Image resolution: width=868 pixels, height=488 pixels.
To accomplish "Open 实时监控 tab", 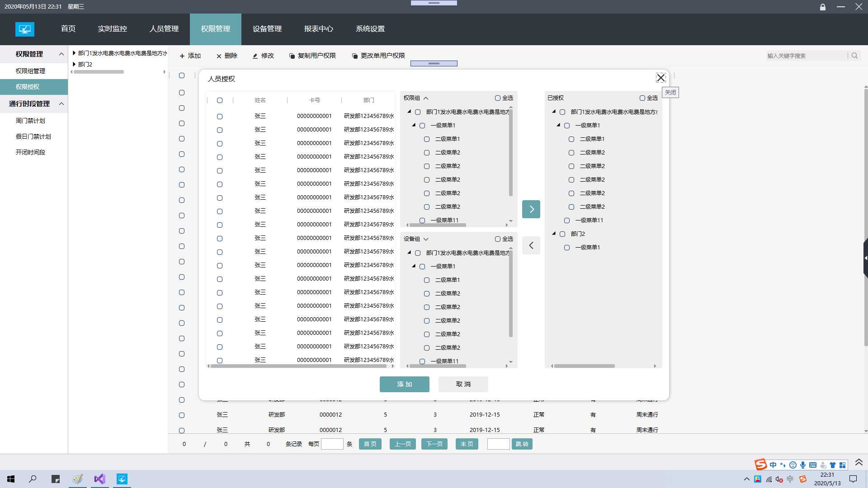I will pyautogui.click(x=113, y=29).
